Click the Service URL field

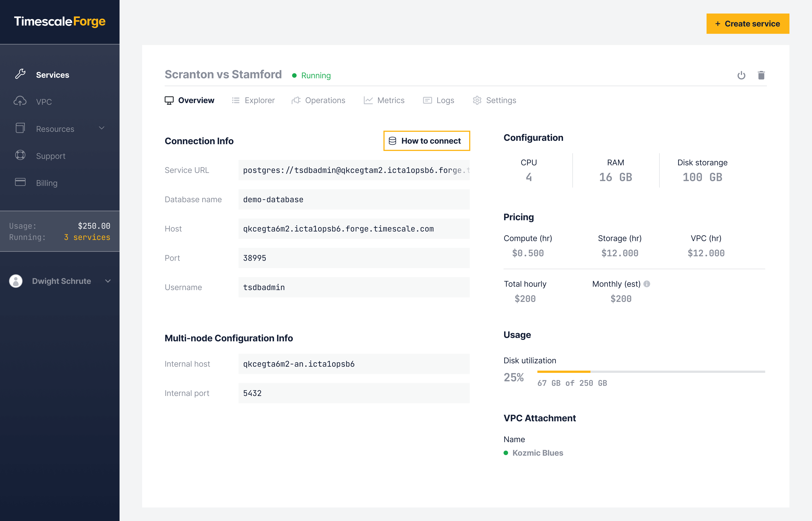click(354, 170)
